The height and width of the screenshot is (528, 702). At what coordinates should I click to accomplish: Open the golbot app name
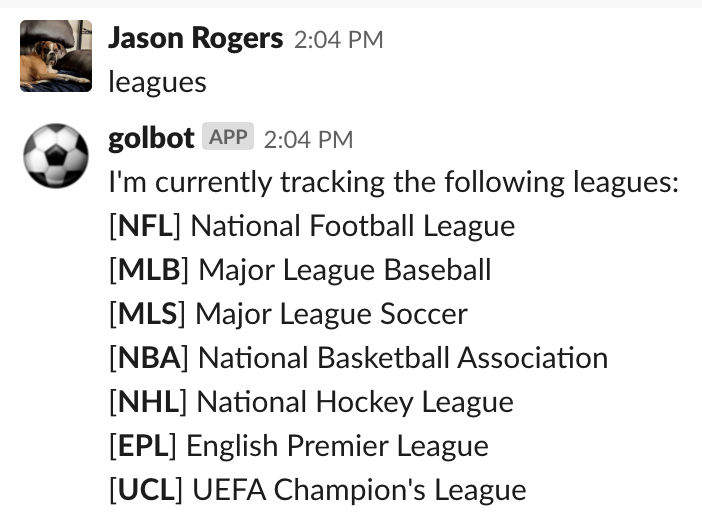point(151,138)
